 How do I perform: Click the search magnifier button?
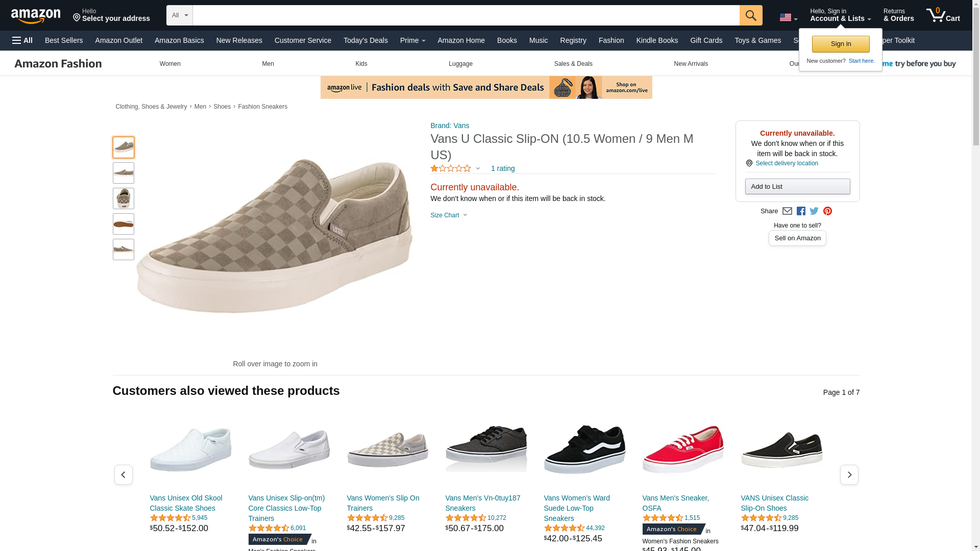pyautogui.click(x=750, y=15)
